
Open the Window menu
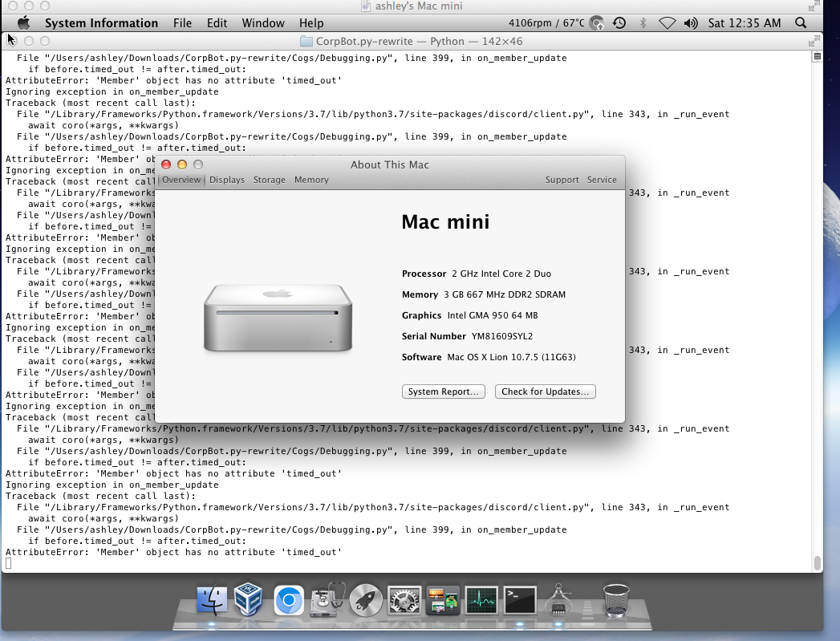tap(263, 23)
